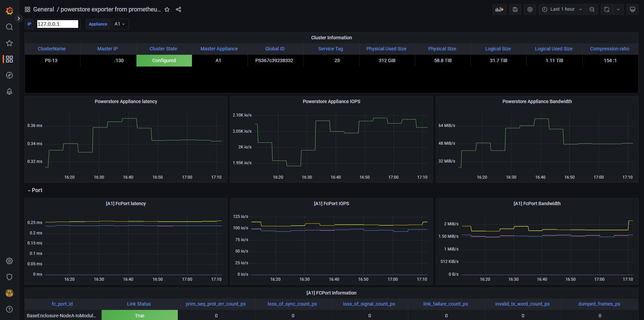Open the Configuration gear in sidebar
This screenshot has height=320, width=644.
point(9,261)
